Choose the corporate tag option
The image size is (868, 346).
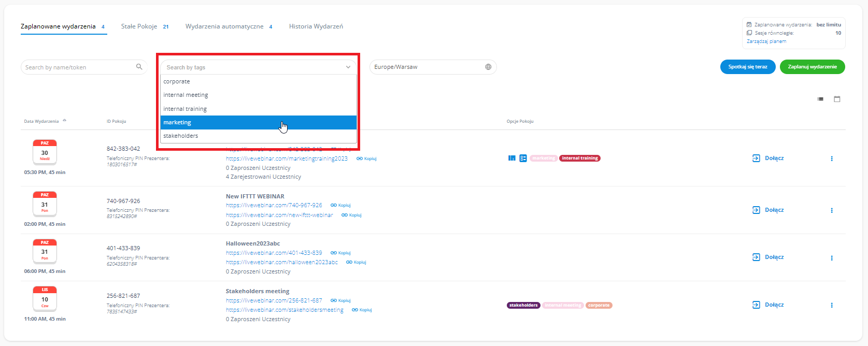click(x=259, y=81)
